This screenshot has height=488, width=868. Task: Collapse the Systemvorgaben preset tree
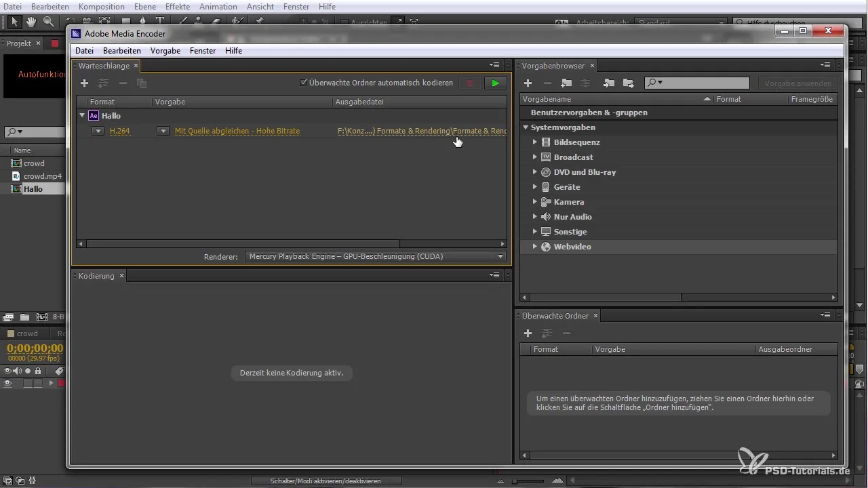(525, 127)
